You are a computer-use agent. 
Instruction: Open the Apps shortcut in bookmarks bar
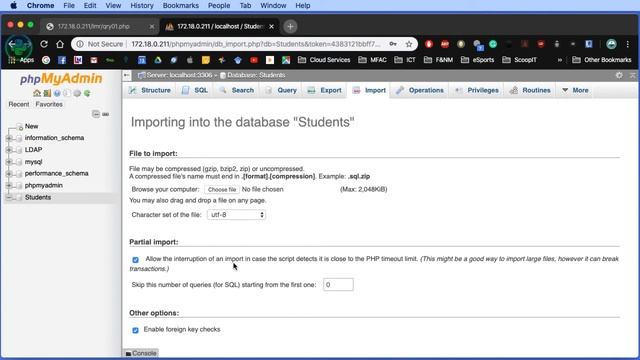pos(21,60)
